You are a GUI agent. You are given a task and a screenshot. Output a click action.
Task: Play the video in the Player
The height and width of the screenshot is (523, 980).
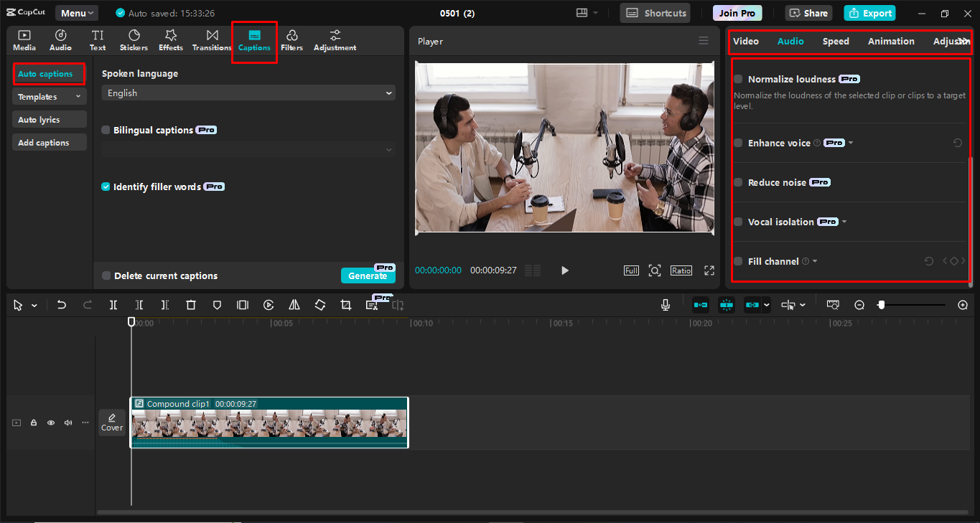coord(565,270)
